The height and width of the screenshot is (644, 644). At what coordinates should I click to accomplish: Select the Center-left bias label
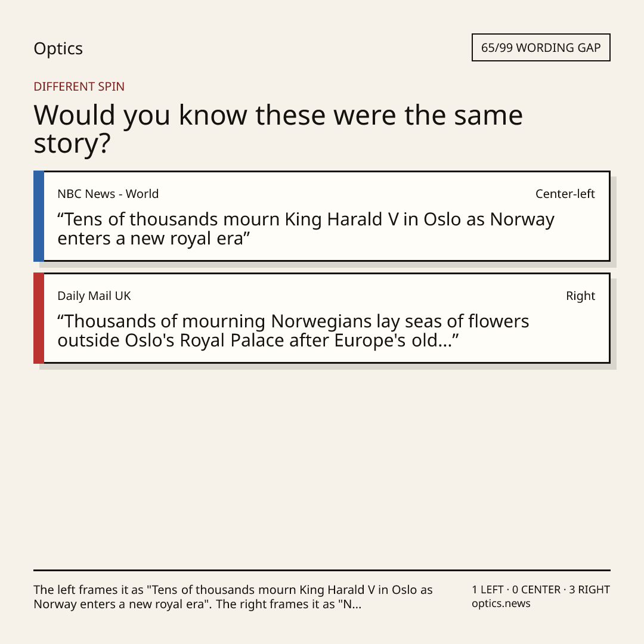pos(565,194)
